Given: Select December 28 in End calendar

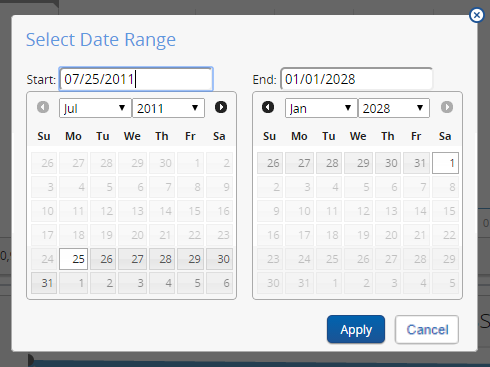Looking at the screenshot, I should 329,163.
